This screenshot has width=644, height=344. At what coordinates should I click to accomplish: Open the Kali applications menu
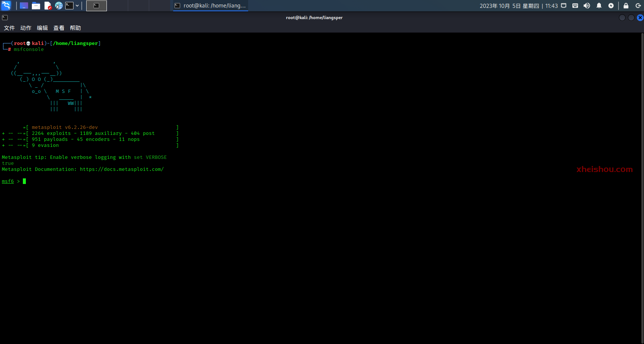pyautogui.click(x=6, y=6)
